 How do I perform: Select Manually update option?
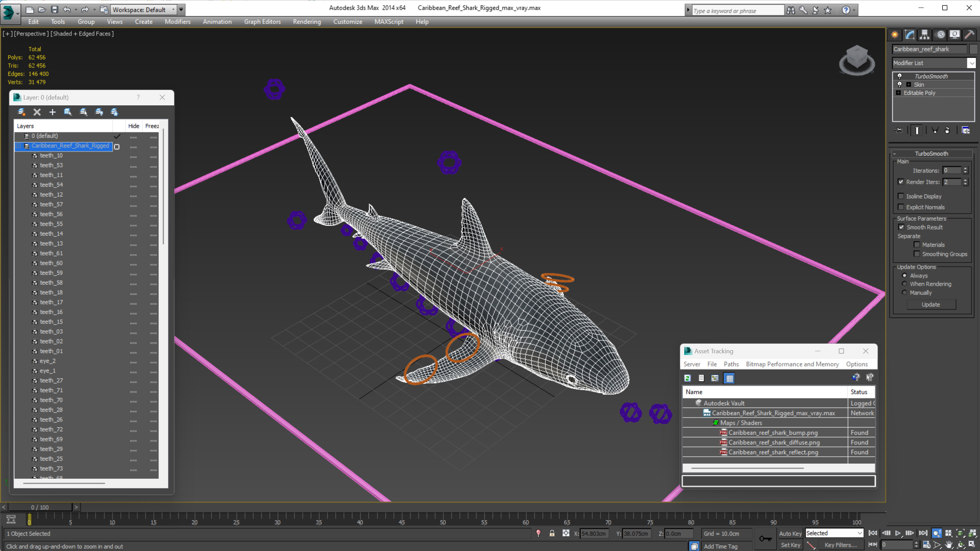click(904, 292)
